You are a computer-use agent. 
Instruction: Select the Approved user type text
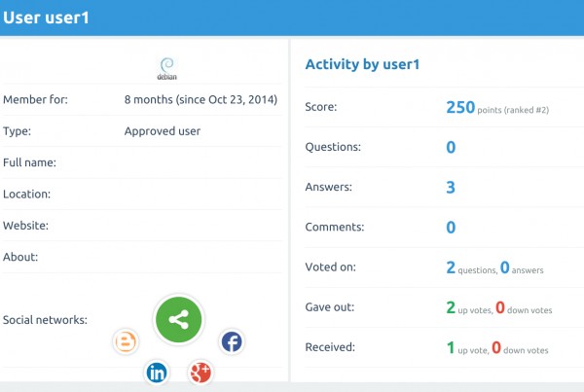point(163,130)
